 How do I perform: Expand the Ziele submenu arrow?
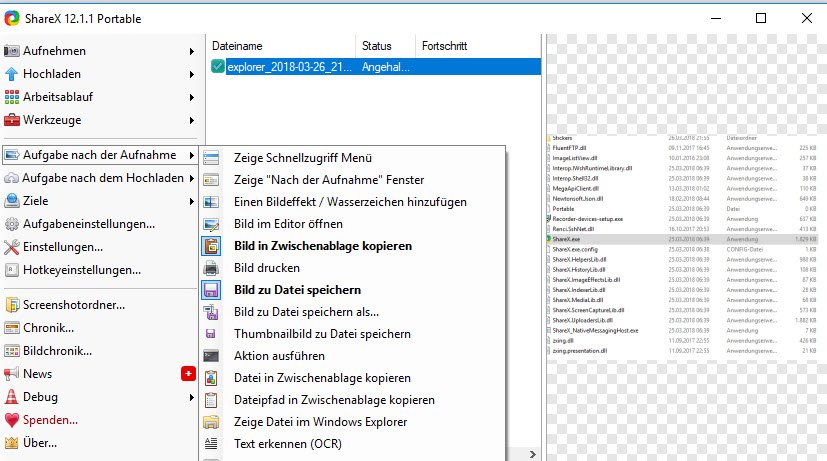coord(191,201)
